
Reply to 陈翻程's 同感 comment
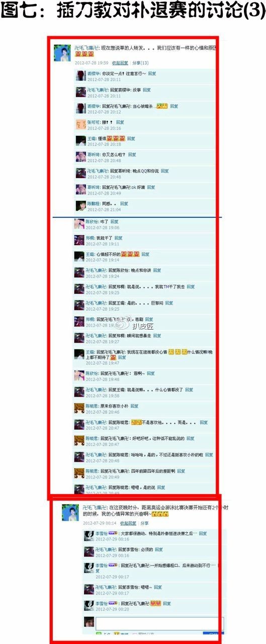124,203
